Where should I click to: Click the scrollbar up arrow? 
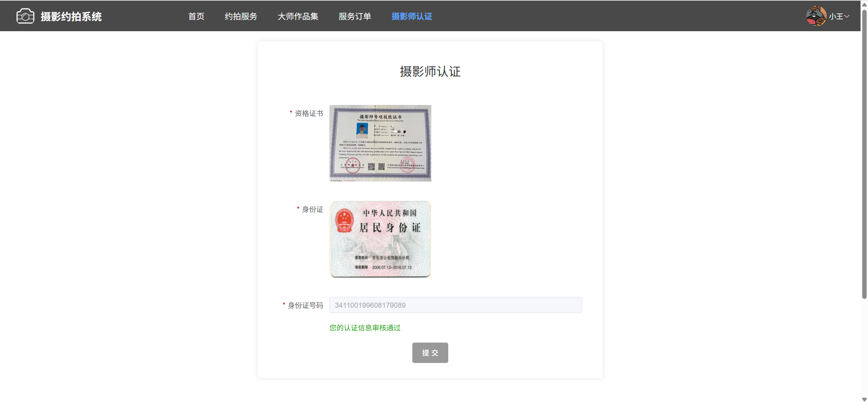tap(864, 5)
